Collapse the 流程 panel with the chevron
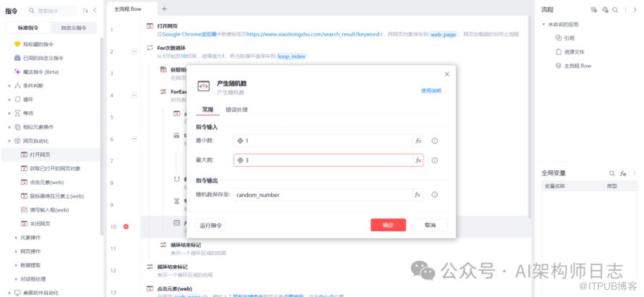This screenshot has height=297, width=644. [635, 10]
